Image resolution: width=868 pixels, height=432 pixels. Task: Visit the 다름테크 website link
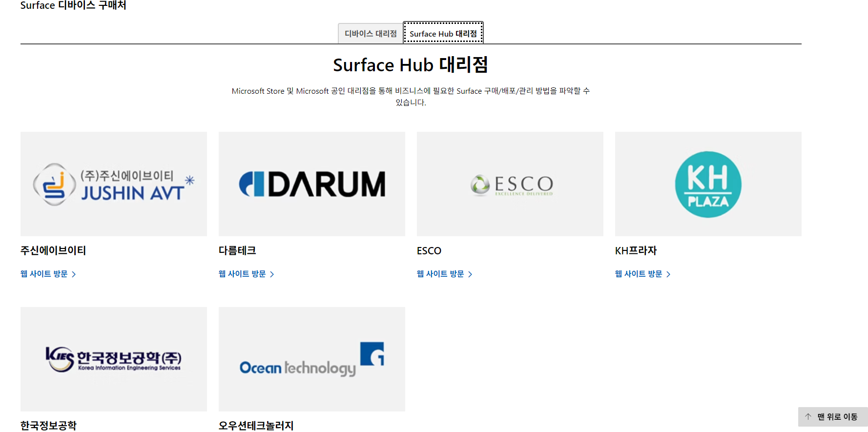(x=247, y=274)
